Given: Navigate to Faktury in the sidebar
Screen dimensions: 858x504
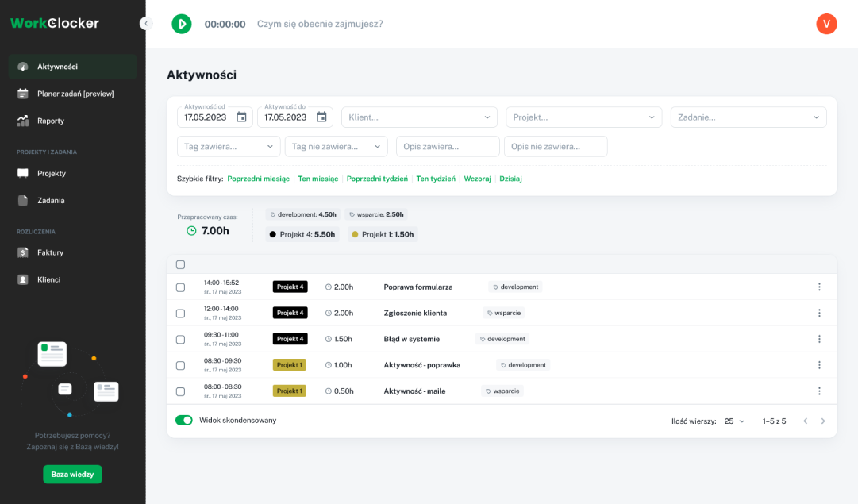Looking at the screenshot, I should point(50,252).
